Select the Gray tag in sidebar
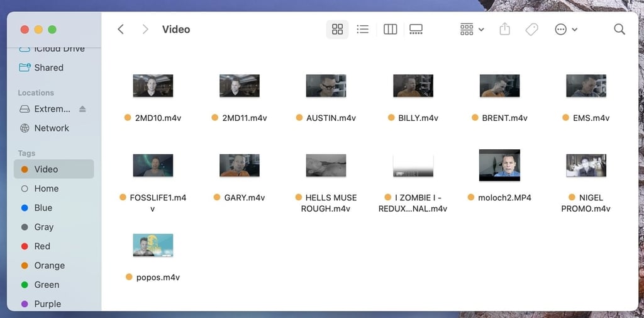Screen dimensions: 644x318 [x=54, y=227]
